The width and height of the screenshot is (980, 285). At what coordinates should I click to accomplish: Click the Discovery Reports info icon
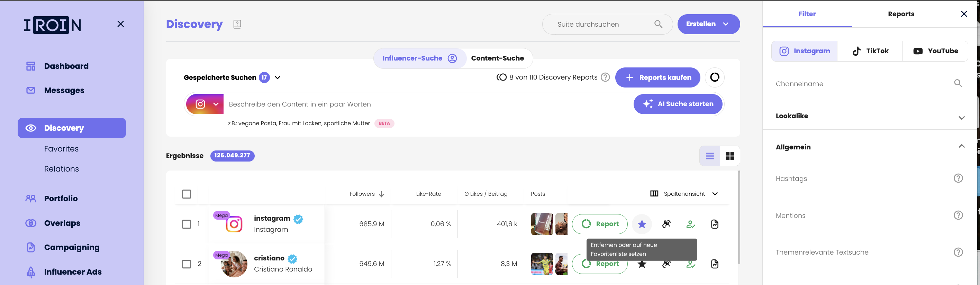605,77
